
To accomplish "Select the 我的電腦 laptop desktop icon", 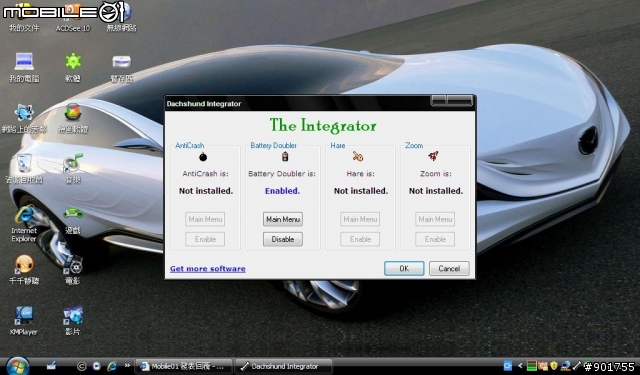I will (x=24, y=67).
